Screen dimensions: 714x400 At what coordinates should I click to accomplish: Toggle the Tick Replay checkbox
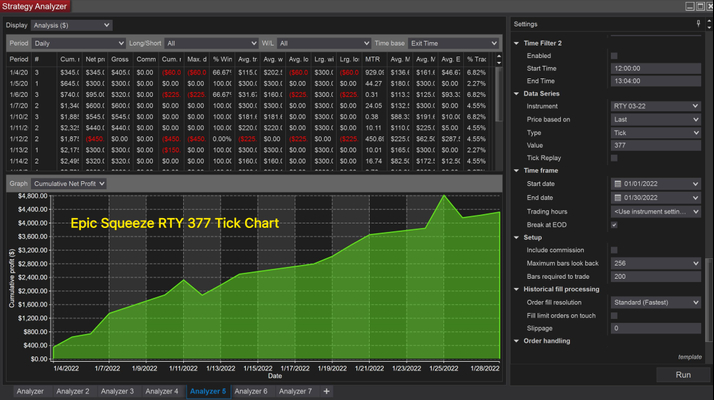614,158
